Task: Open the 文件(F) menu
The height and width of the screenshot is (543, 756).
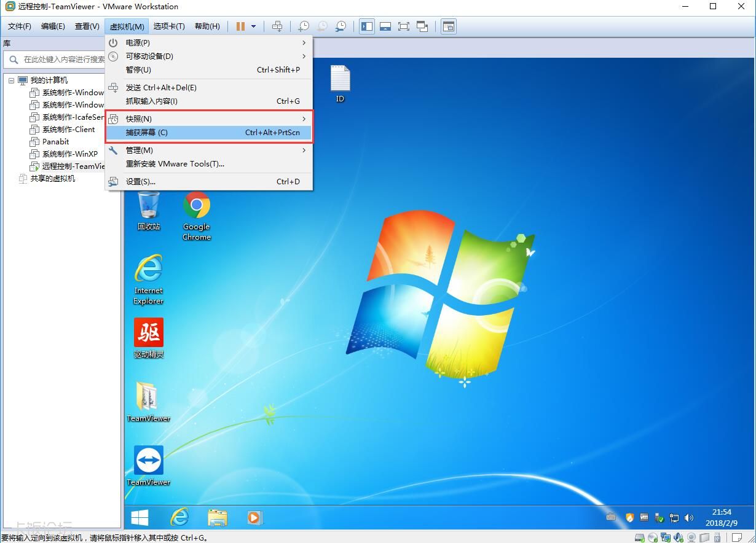Action: click(20, 26)
